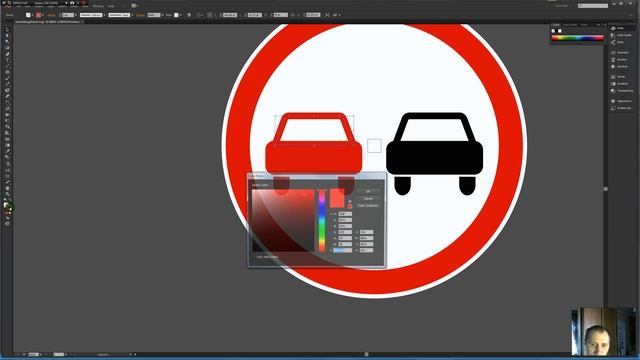Open the Graphic Styles panel in dock
This screenshot has height=360, width=640.
[x=621, y=108]
